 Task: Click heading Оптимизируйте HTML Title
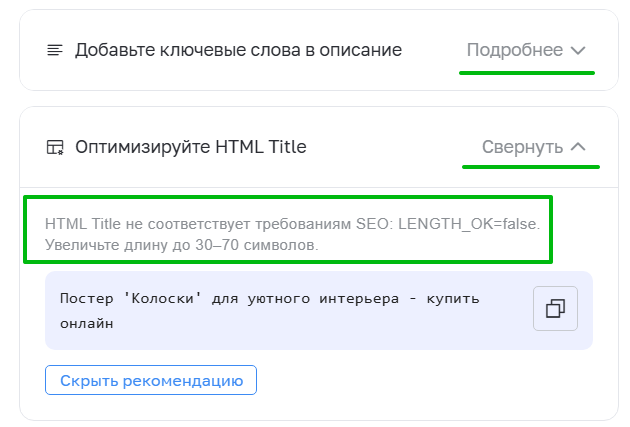click(191, 147)
